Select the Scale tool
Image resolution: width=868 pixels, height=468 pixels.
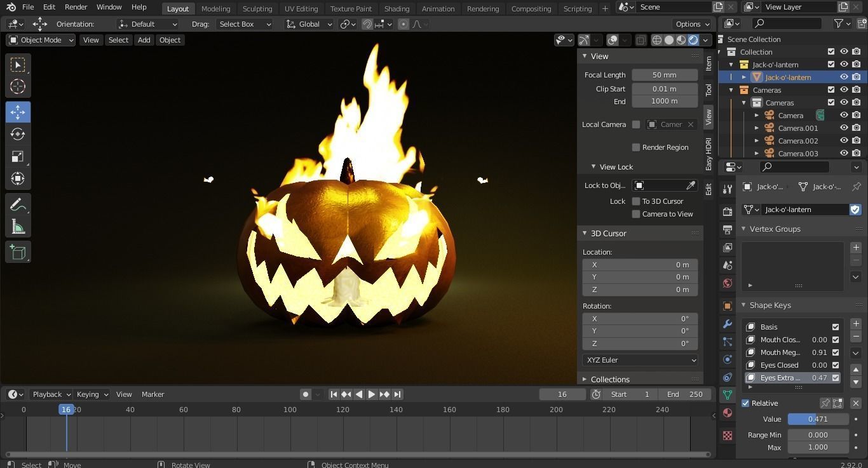(18, 156)
